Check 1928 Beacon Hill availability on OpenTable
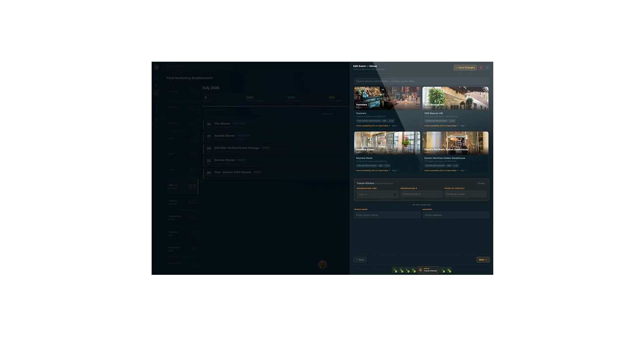This screenshot has height=362, width=644. [x=441, y=126]
